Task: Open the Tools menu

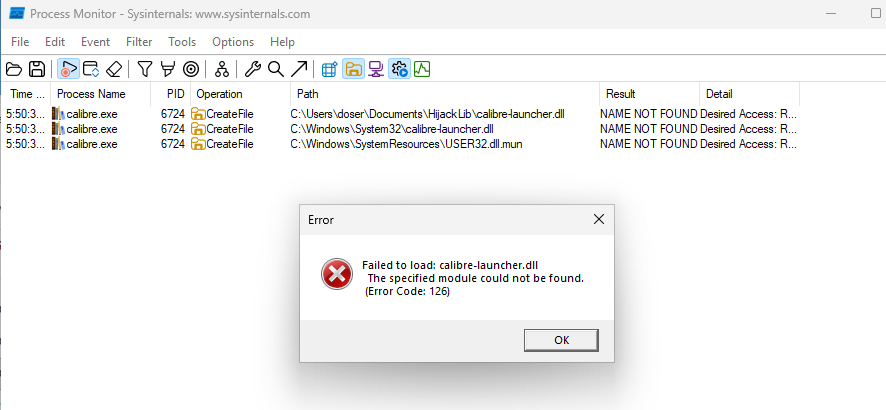Action: click(182, 42)
